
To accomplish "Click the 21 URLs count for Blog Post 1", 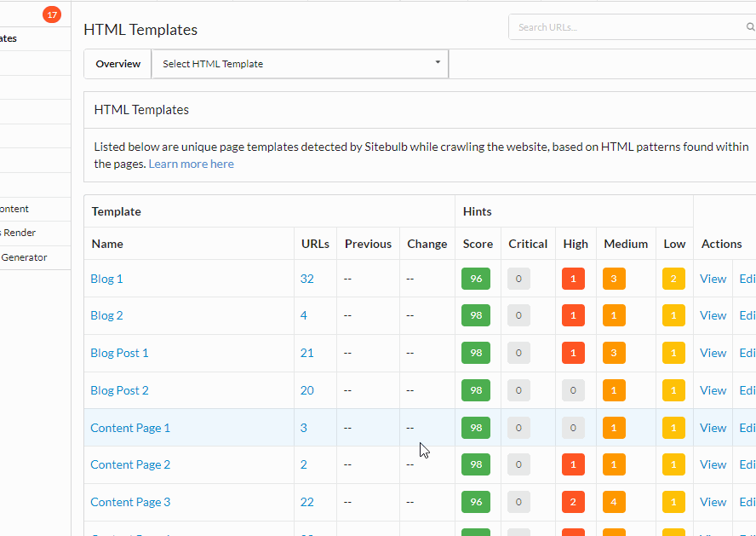I will pyautogui.click(x=307, y=353).
